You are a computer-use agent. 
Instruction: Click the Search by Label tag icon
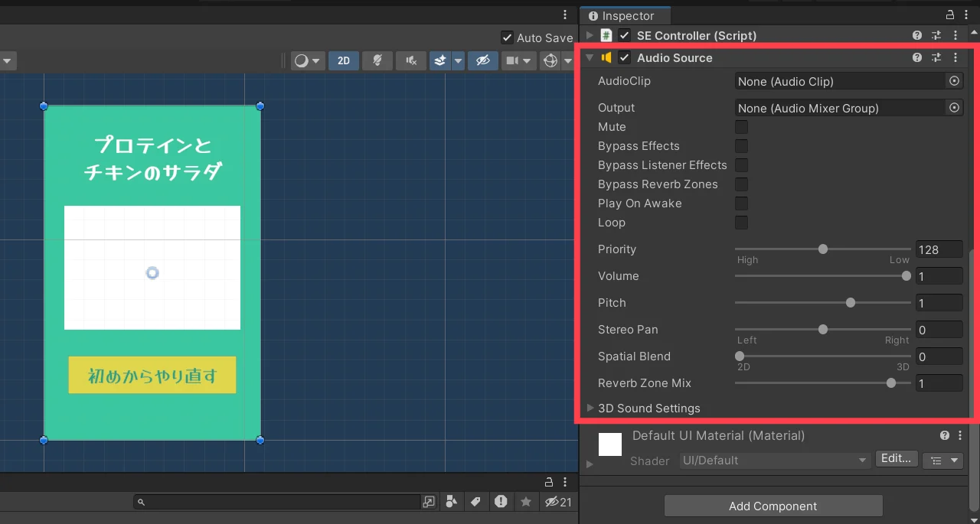click(x=475, y=502)
